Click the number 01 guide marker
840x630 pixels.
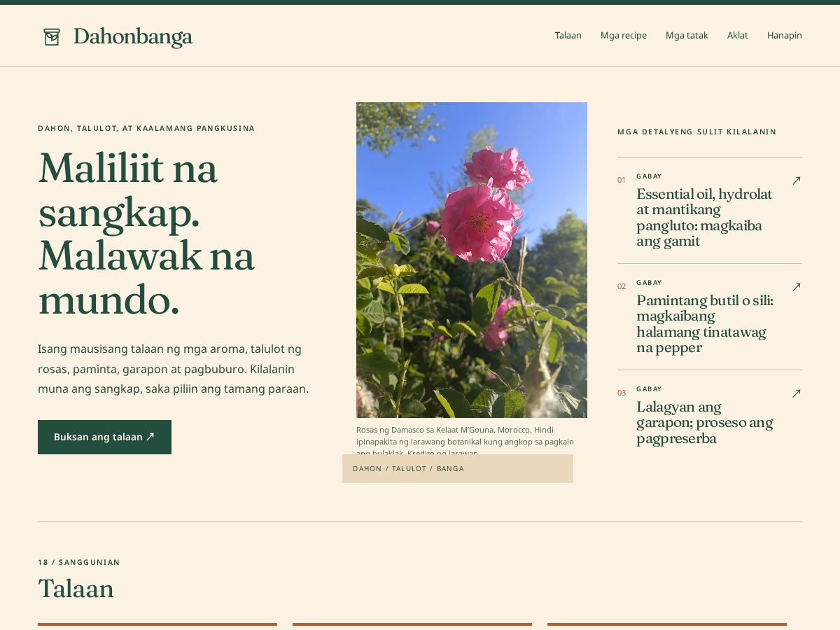click(x=622, y=180)
